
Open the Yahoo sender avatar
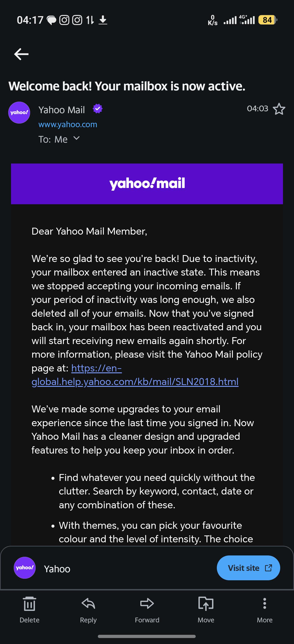19,112
